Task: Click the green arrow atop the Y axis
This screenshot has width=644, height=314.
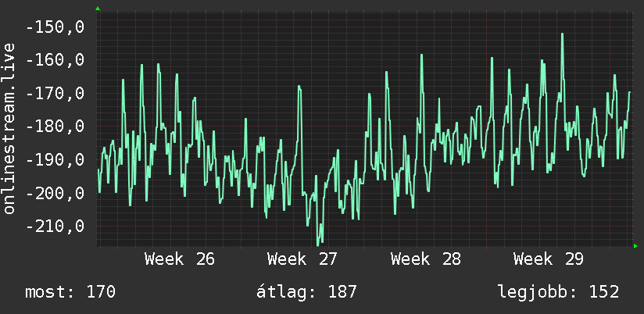Action: coord(98,9)
